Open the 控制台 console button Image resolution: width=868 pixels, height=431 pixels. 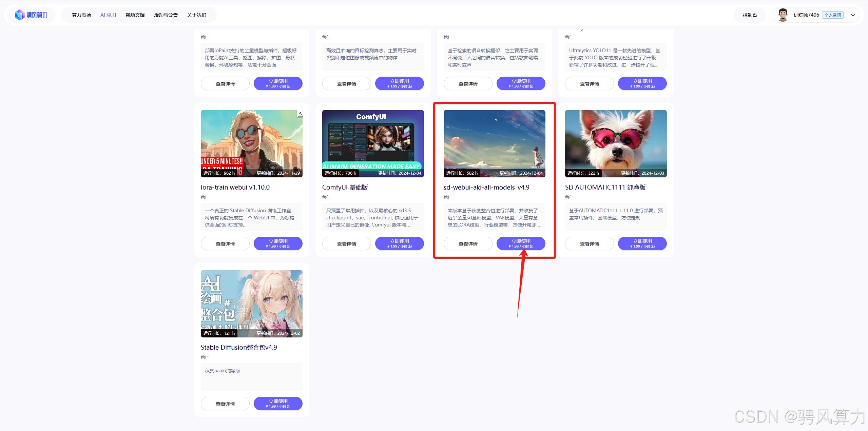click(750, 15)
